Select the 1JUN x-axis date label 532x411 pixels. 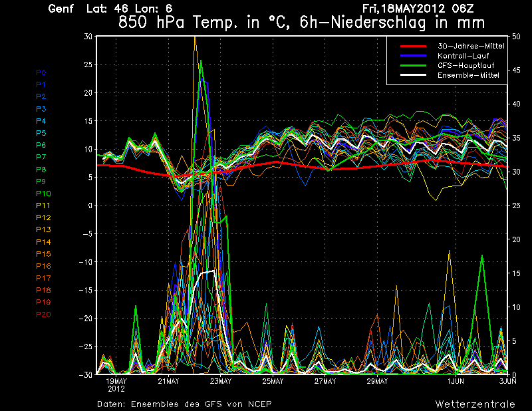coord(455,381)
